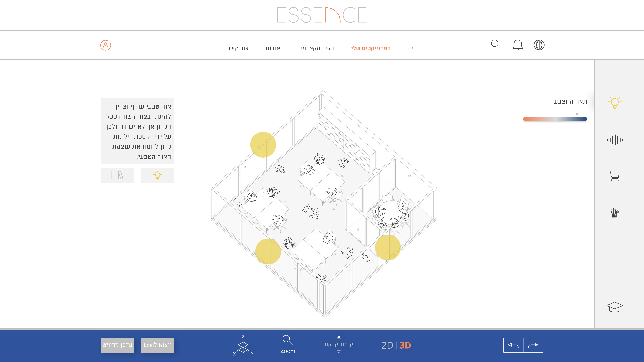Open the lighting and color sidebar icon
The image size is (644, 362).
[x=614, y=102]
